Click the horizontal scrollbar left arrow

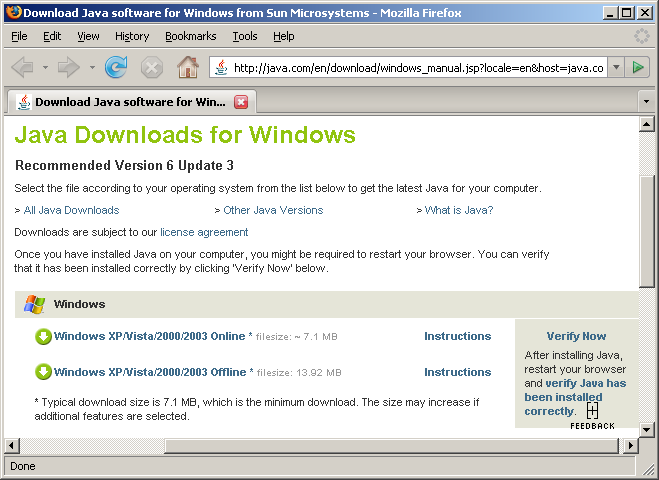[12, 445]
